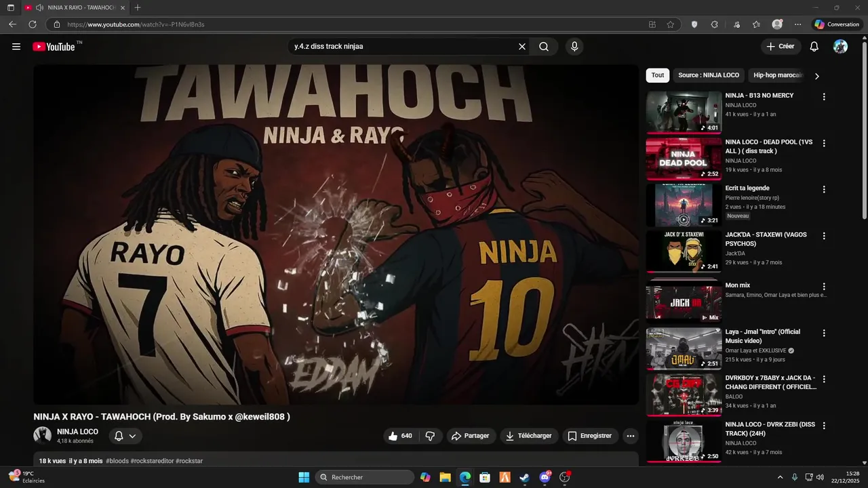Open the Ecrit ta legende video title
The width and height of the screenshot is (868, 488).
click(747, 188)
